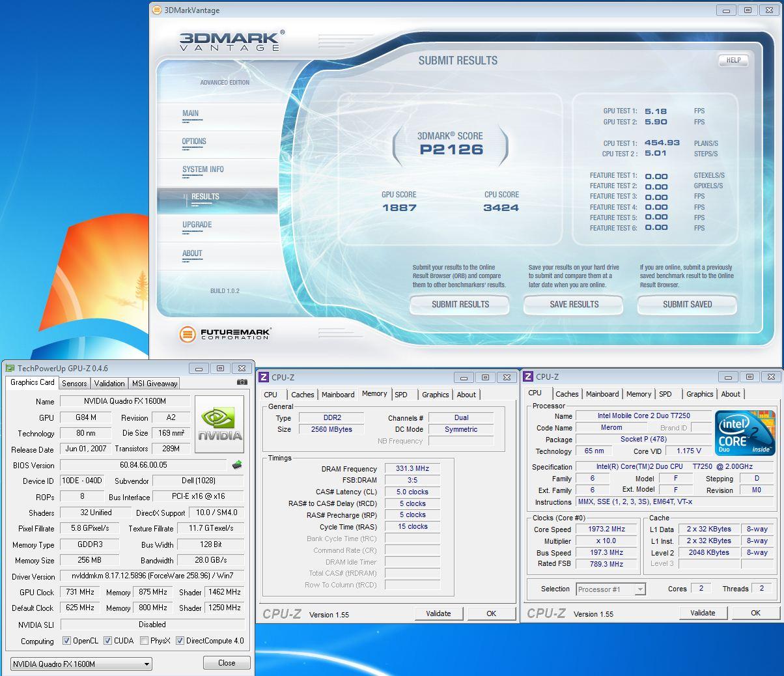Click the NVIDIA SLI Disabled field

(x=152, y=625)
